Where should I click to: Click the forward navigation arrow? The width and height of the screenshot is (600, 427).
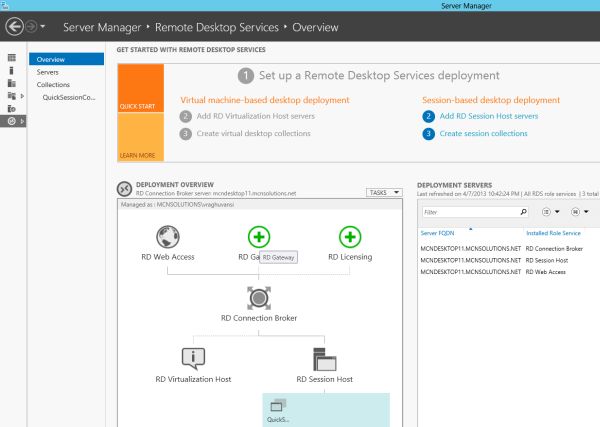pos(33,25)
